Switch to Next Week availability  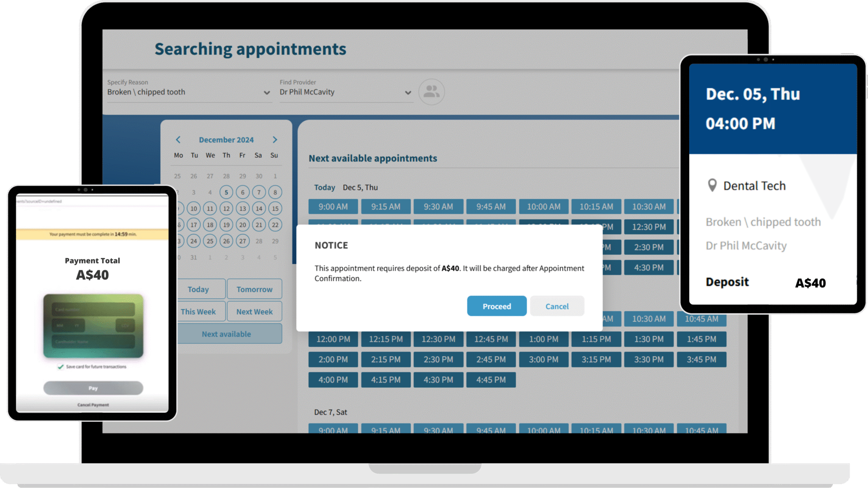click(254, 311)
